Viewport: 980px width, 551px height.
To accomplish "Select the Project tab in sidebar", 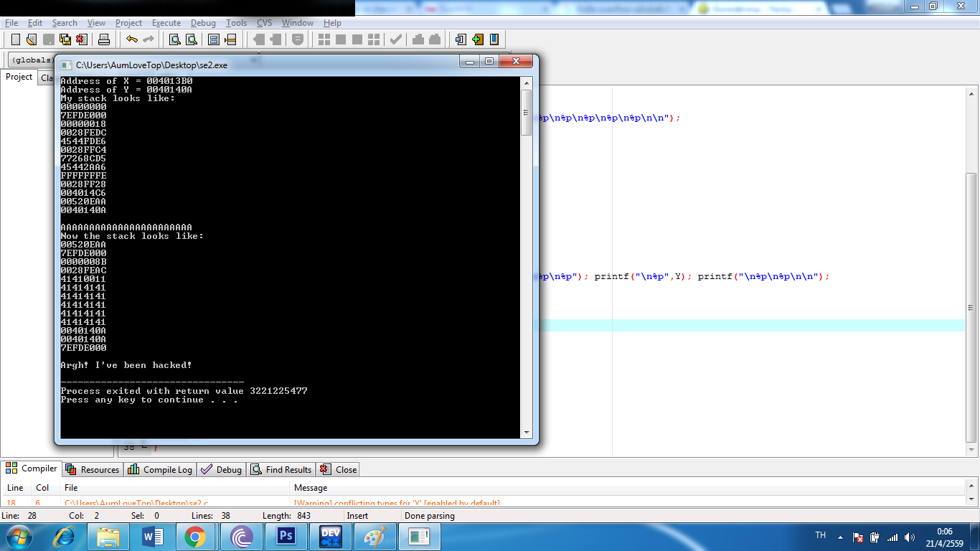I will pyautogui.click(x=19, y=77).
